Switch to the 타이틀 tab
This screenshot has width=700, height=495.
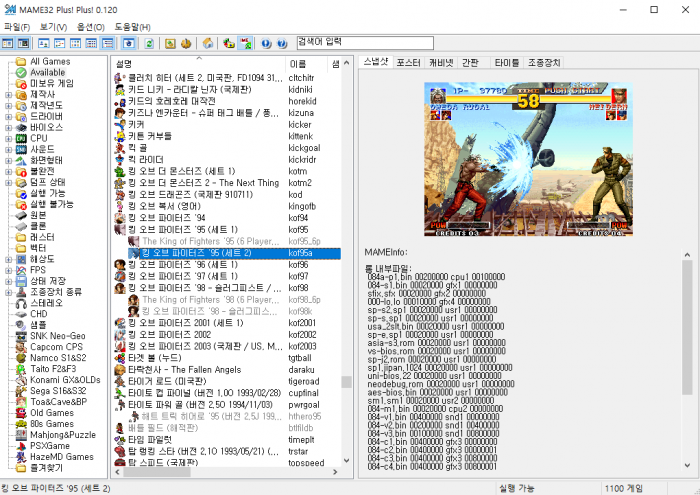(x=507, y=62)
